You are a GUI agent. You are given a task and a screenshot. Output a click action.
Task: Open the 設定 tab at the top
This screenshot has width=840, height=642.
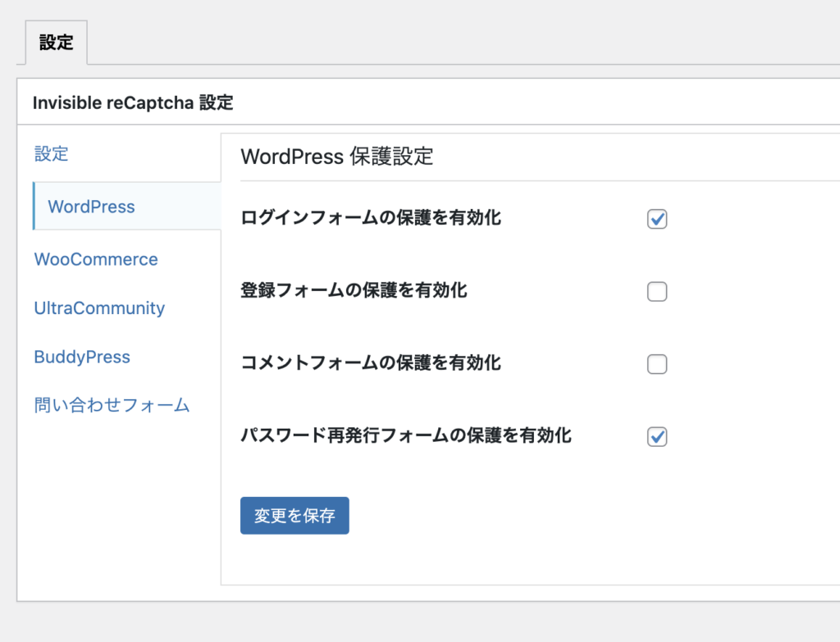(56, 43)
